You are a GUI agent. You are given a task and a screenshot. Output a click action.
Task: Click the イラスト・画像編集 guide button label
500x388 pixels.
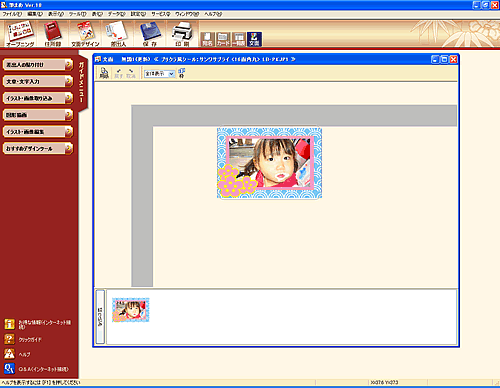pyautogui.click(x=25, y=132)
